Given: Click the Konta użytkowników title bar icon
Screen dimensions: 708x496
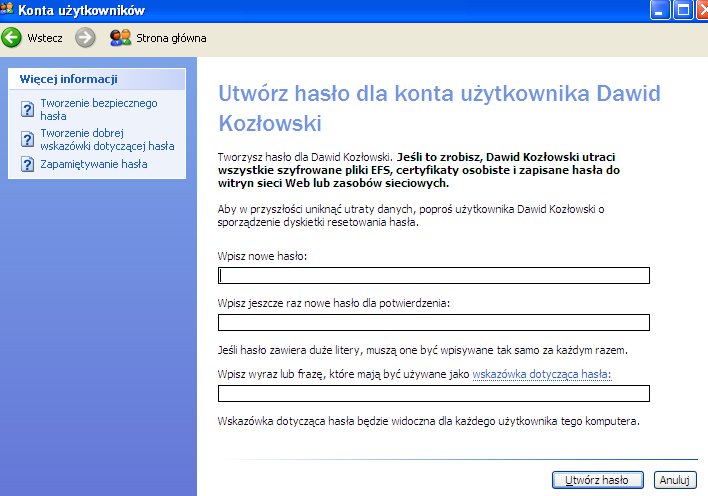Looking at the screenshot, I should tap(7, 9).
